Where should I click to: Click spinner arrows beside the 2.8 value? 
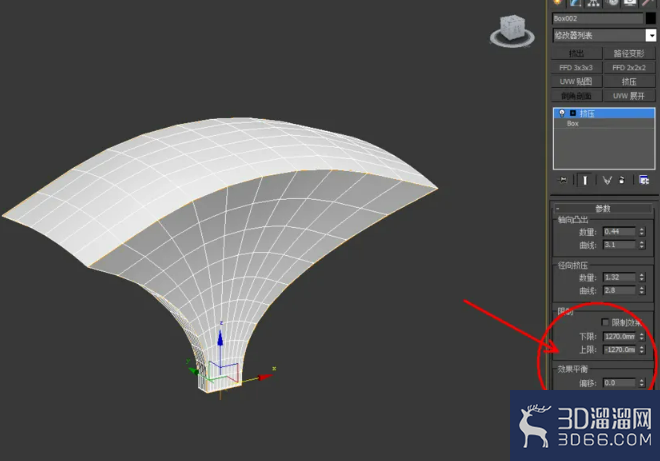click(x=642, y=290)
